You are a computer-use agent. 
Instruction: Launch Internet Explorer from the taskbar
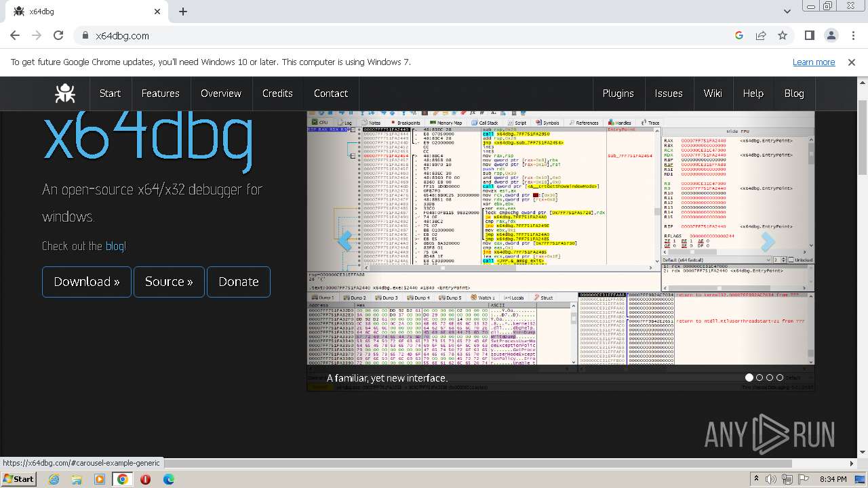54,479
